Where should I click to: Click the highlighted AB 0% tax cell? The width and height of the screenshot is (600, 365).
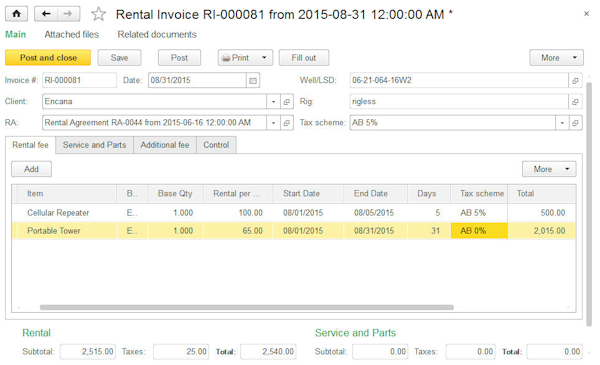pos(479,231)
